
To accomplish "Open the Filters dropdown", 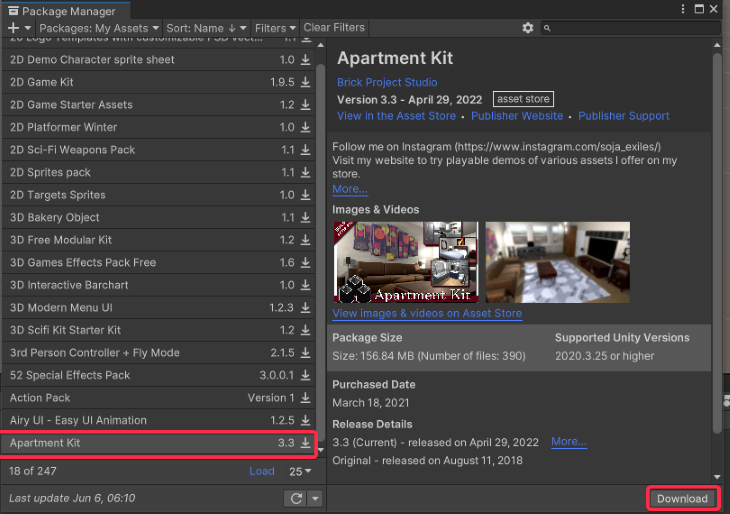I will click(275, 28).
